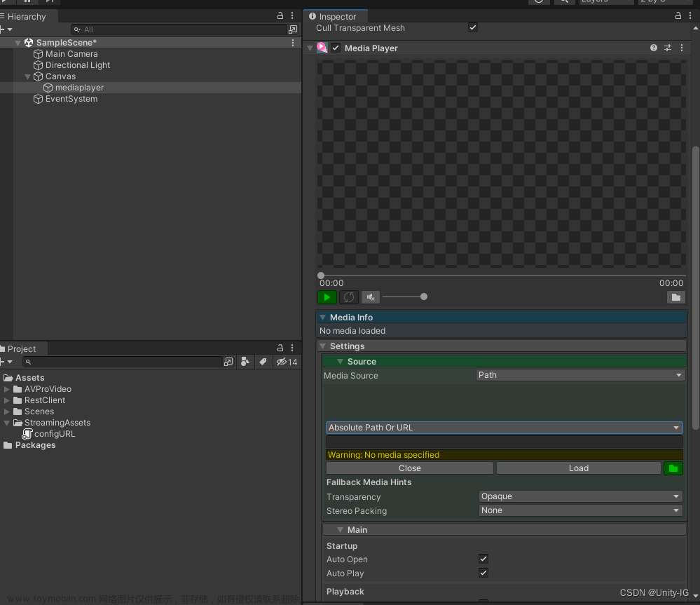Click the mute audio speaker button
Viewport: 700px width, 605px height.
[371, 297]
